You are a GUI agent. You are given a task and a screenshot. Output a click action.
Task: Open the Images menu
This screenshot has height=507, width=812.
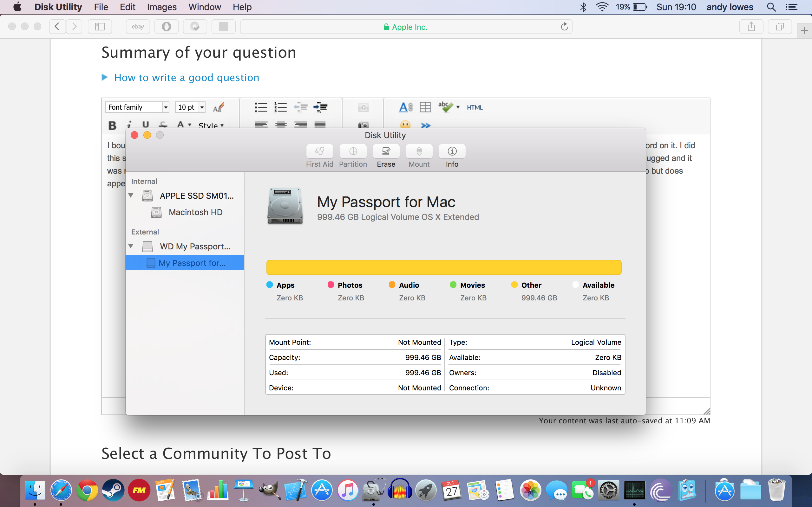point(161,7)
